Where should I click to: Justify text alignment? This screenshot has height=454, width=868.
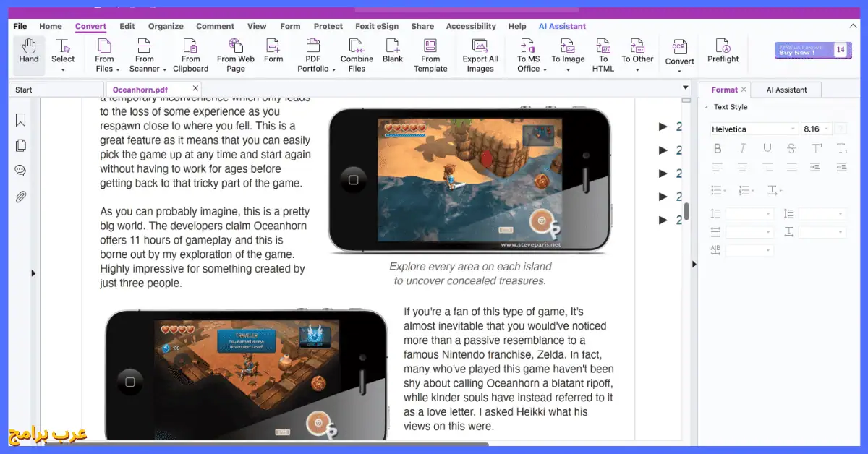791,167
